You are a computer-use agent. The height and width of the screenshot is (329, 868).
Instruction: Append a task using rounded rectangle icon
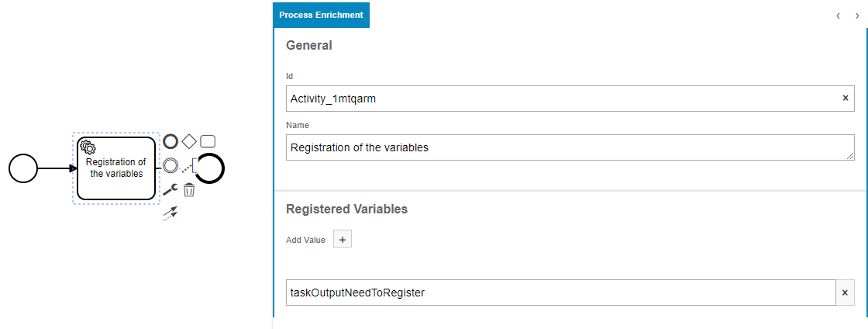pos(208,142)
